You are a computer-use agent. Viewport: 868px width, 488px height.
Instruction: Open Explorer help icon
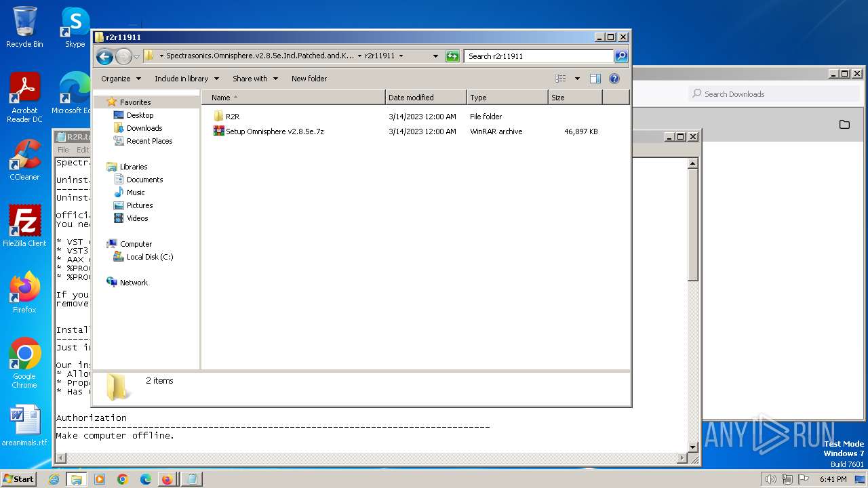coord(614,79)
